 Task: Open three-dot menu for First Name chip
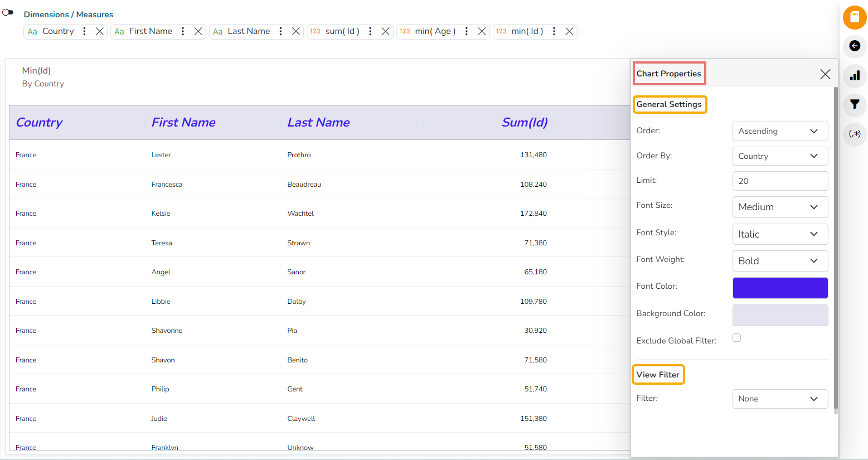coord(183,31)
